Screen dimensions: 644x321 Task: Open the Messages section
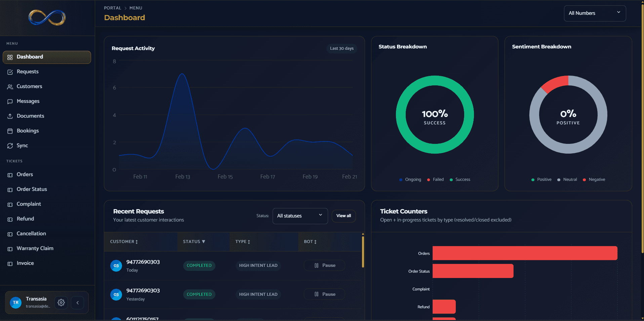point(28,101)
